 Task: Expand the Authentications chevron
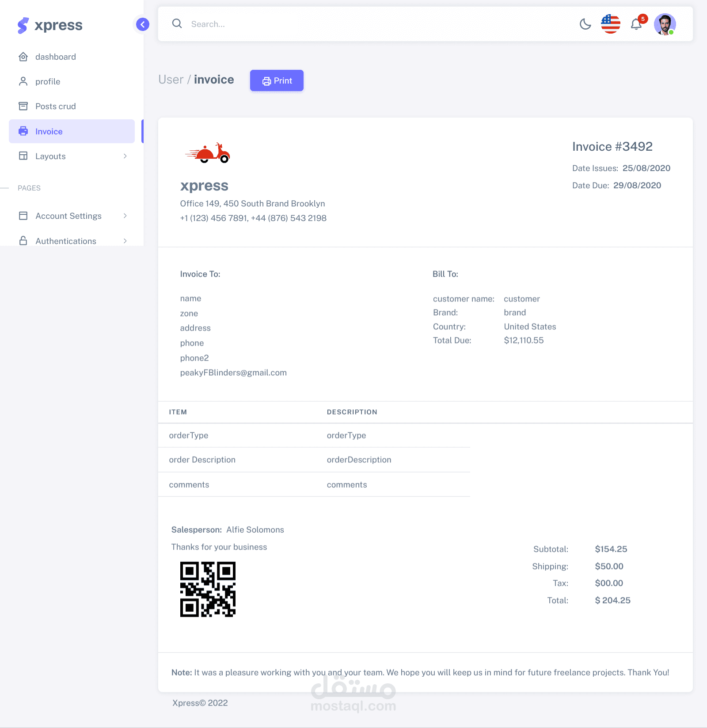pos(125,241)
